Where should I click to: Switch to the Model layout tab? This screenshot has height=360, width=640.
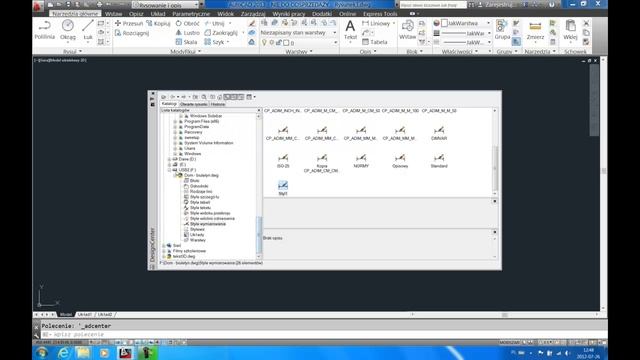click(x=65, y=315)
